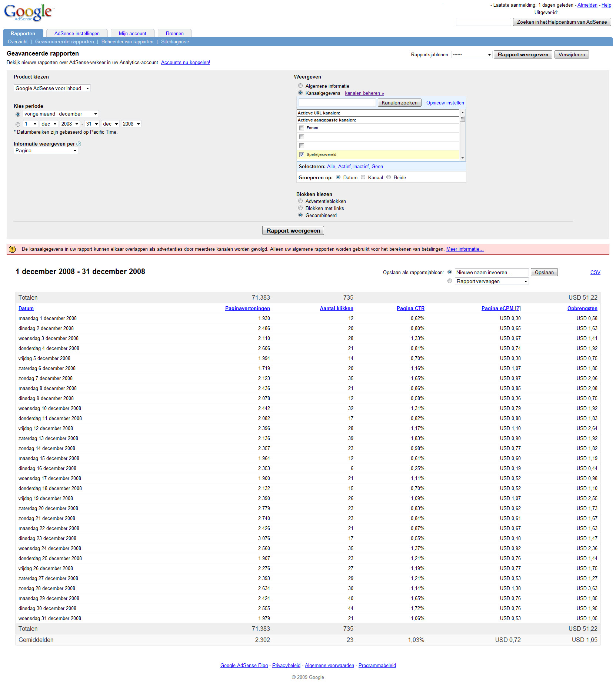Screen dimensions: 616x683
Task: Click the Opslaan button
Action: 544,273
